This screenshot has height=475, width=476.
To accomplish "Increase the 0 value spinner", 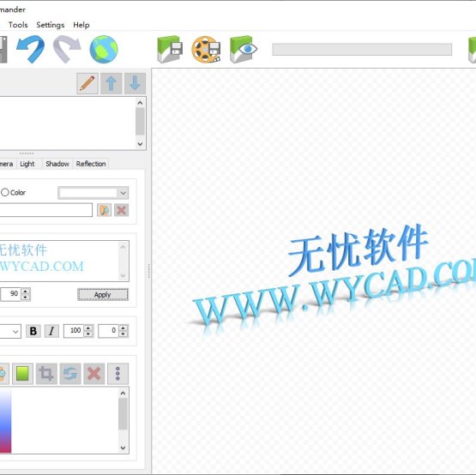I will (x=123, y=328).
